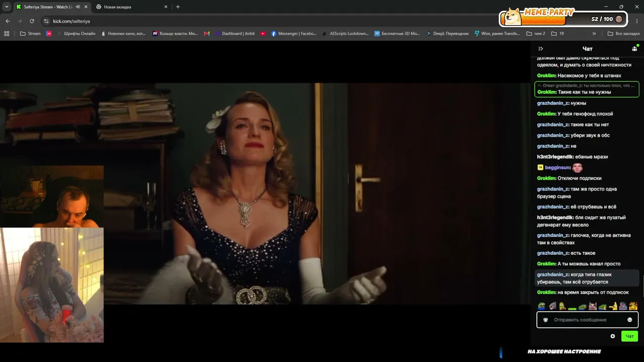Close the Новая вкладка tab
644x362 pixels.
165,7
